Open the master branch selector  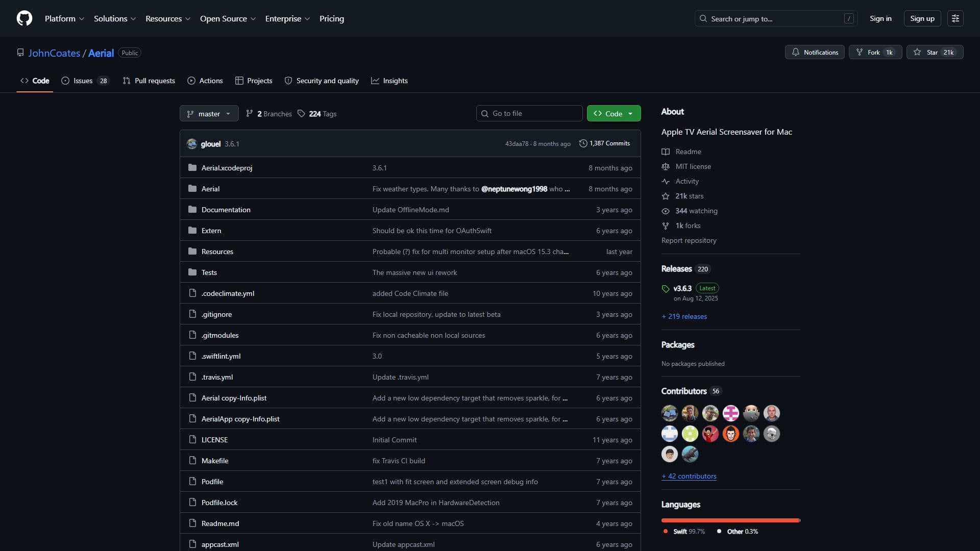[209, 113]
